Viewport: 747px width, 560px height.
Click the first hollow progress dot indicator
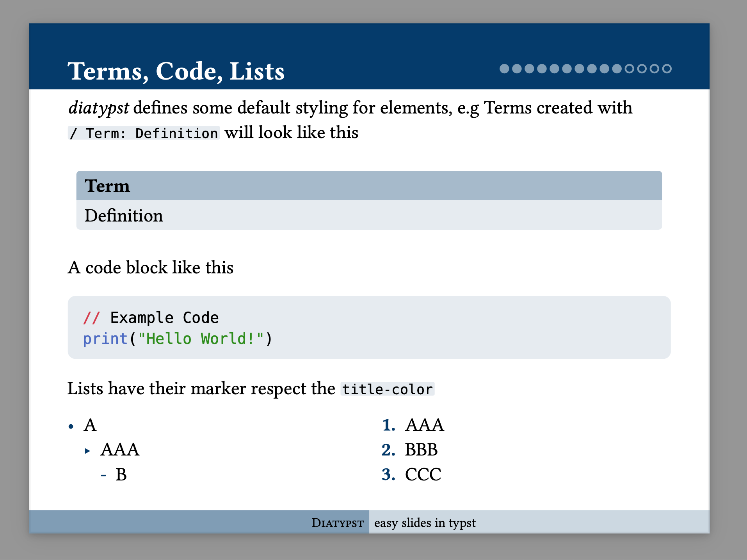pyautogui.click(x=629, y=69)
